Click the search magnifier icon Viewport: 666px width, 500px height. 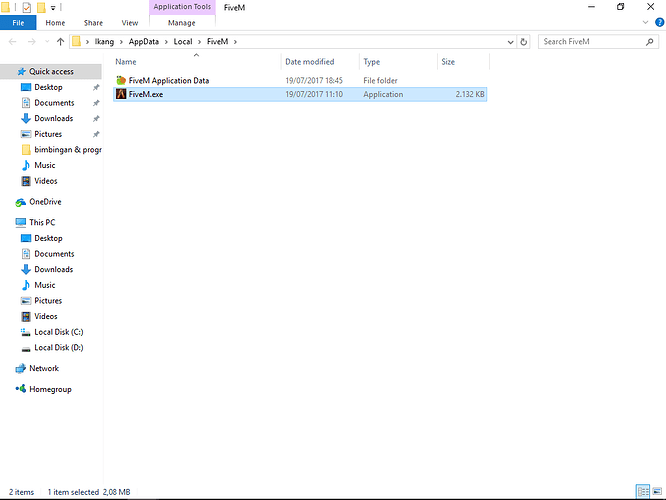click(x=649, y=42)
